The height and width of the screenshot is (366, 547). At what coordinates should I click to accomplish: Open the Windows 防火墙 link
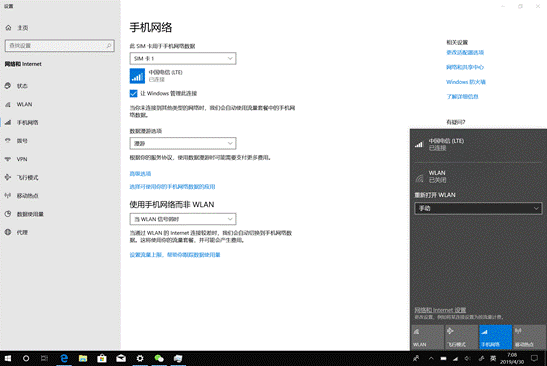click(x=466, y=82)
